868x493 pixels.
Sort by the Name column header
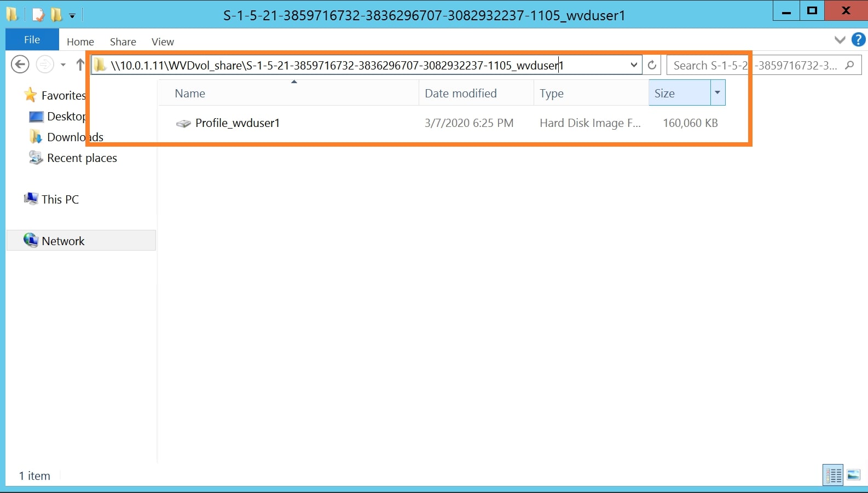(190, 94)
